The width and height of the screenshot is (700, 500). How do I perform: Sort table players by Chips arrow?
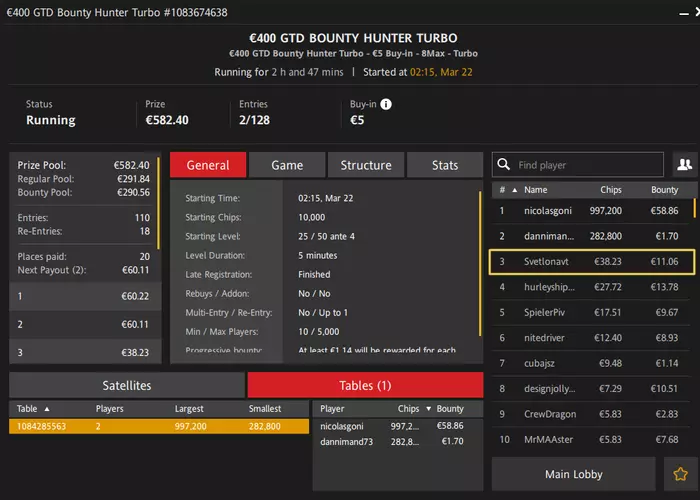pyautogui.click(x=429, y=409)
